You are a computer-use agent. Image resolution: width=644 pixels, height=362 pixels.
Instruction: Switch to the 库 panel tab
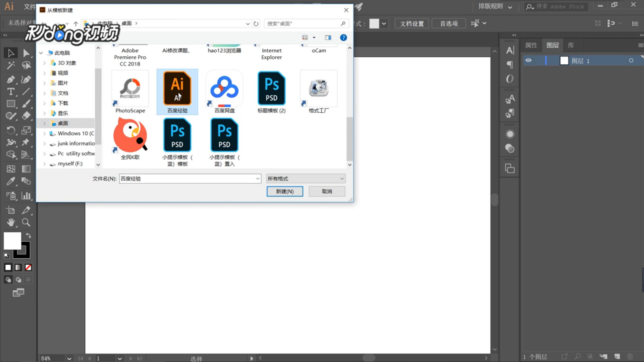click(571, 45)
